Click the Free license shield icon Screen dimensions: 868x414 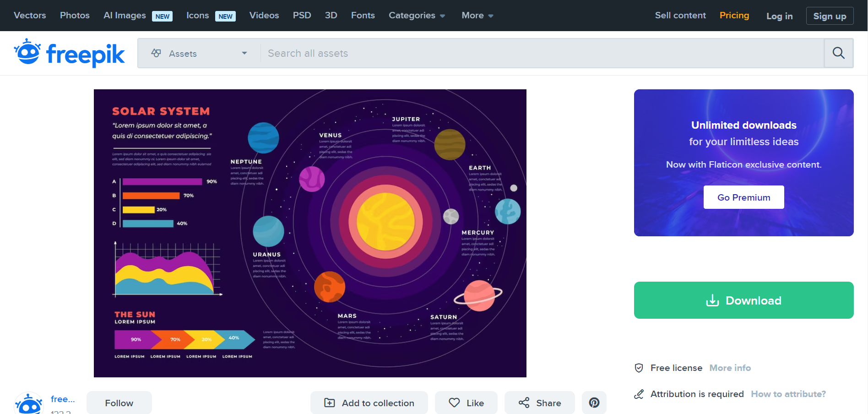tap(639, 368)
